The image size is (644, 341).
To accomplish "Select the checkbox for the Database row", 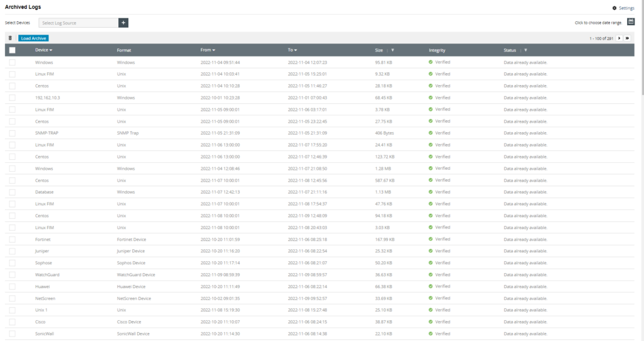I will click(x=12, y=192).
